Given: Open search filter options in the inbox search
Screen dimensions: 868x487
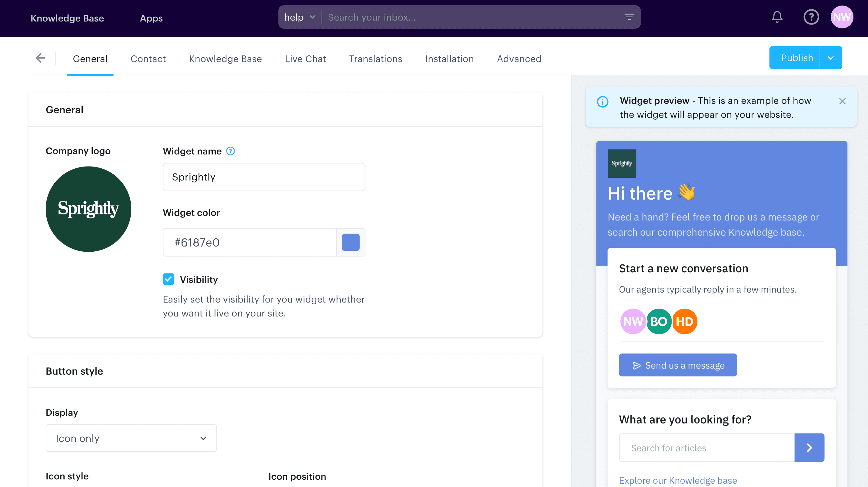Looking at the screenshot, I should [x=629, y=16].
